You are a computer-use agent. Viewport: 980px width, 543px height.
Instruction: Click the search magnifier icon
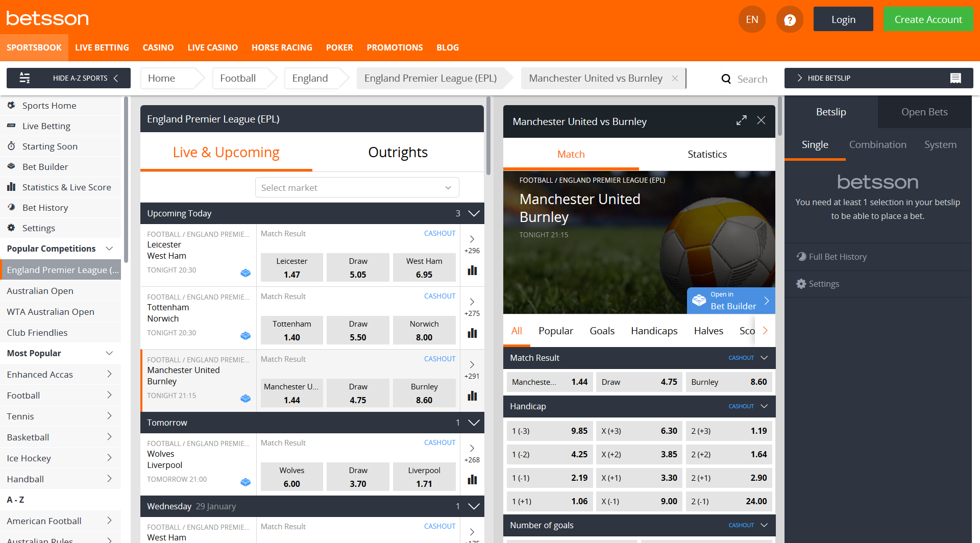click(x=726, y=79)
